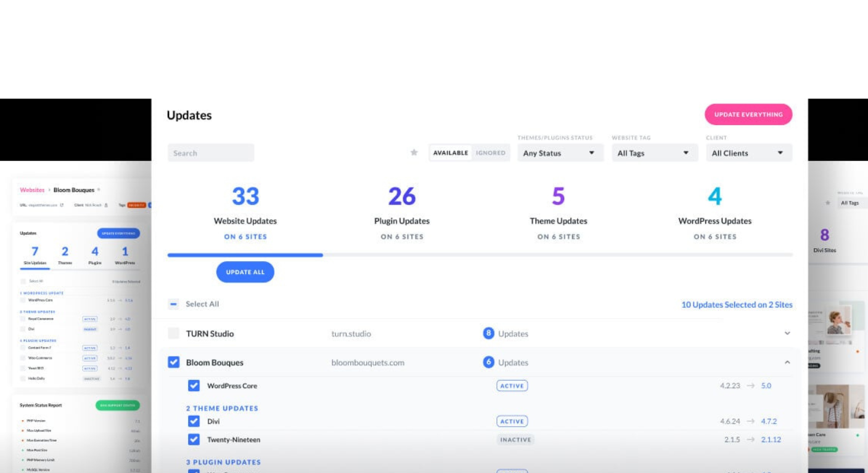Uncheck the Twenty-Nineteen theme checkbox
The height and width of the screenshot is (473, 868).
coord(194,440)
